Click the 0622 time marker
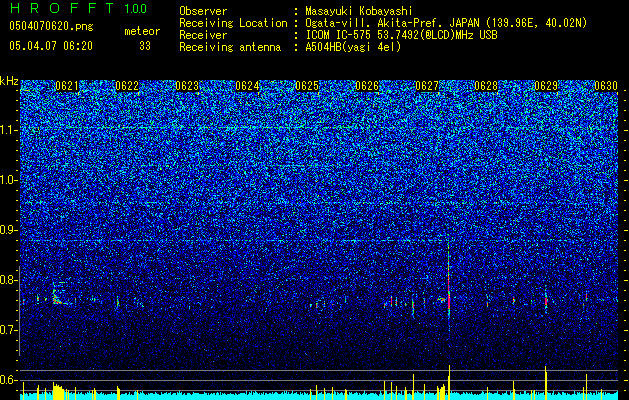 click(127, 86)
